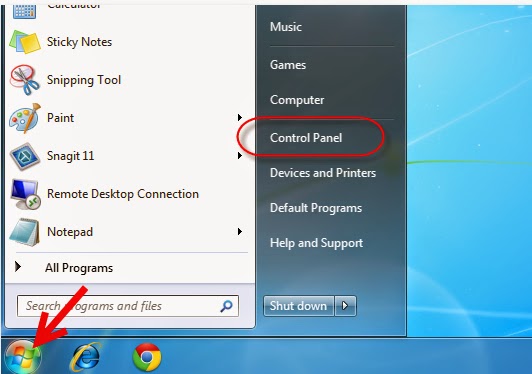This screenshot has width=532, height=374.
Task: Open Computer from Start menu
Action: click(297, 100)
